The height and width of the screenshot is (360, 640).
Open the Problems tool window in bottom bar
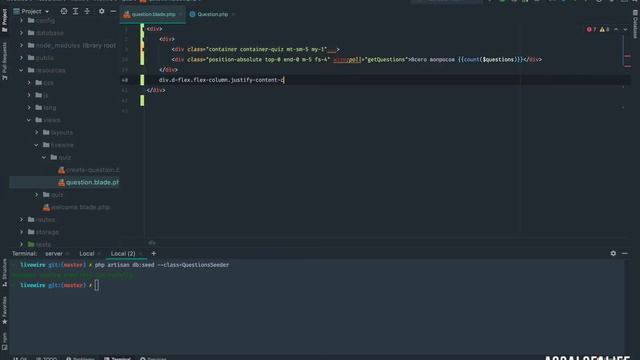pos(80,358)
